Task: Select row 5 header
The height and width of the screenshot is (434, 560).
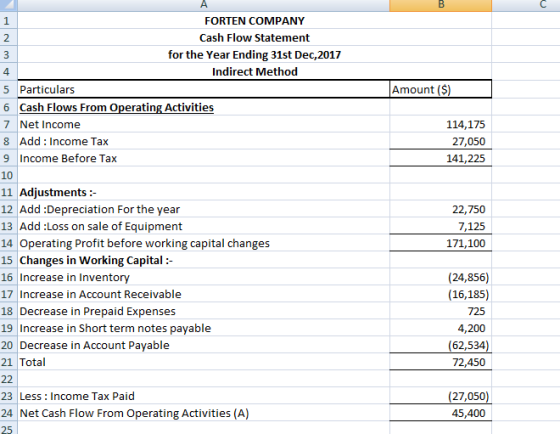Action: coord(9,89)
